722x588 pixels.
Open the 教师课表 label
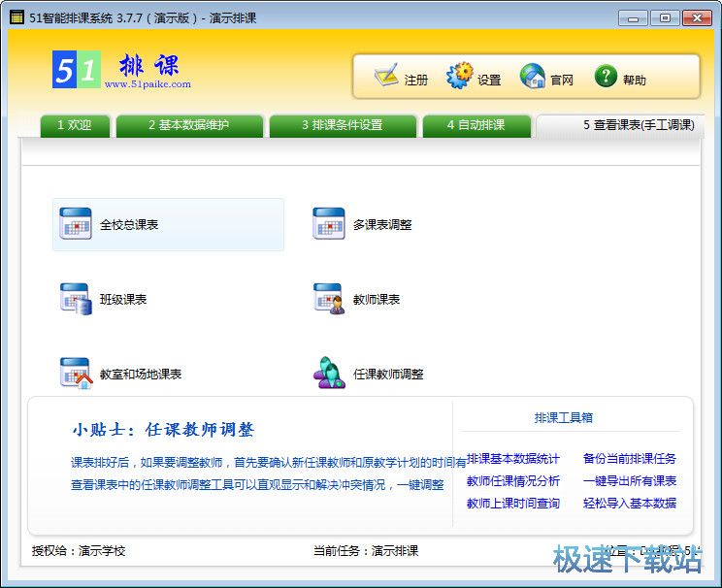(377, 299)
